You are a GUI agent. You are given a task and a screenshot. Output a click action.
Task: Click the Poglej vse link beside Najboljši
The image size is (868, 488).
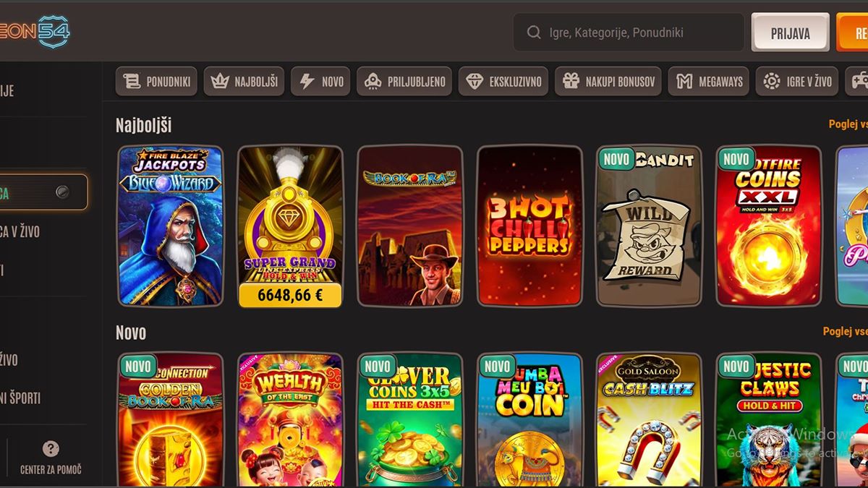pyautogui.click(x=848, y=124)
